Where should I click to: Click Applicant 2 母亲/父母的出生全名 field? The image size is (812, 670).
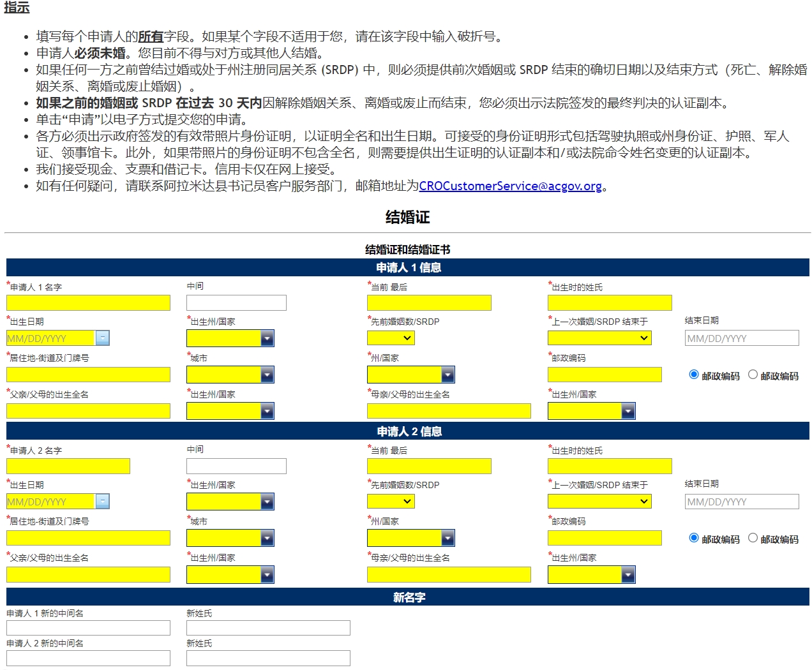click(x=448, y=575)
